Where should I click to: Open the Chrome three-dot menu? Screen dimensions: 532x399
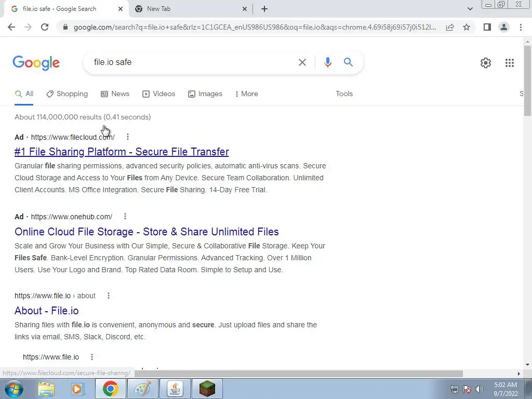point(521,27)
